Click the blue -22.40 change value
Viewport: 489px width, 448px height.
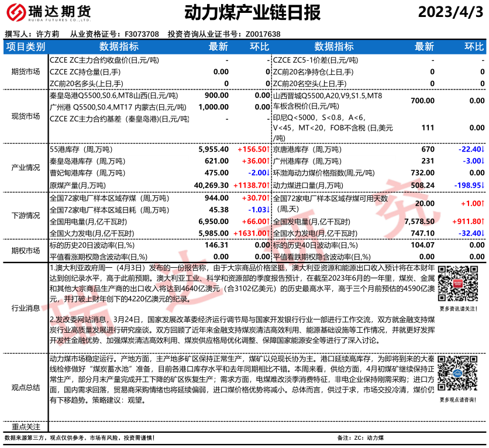click(x=470, y=149)
